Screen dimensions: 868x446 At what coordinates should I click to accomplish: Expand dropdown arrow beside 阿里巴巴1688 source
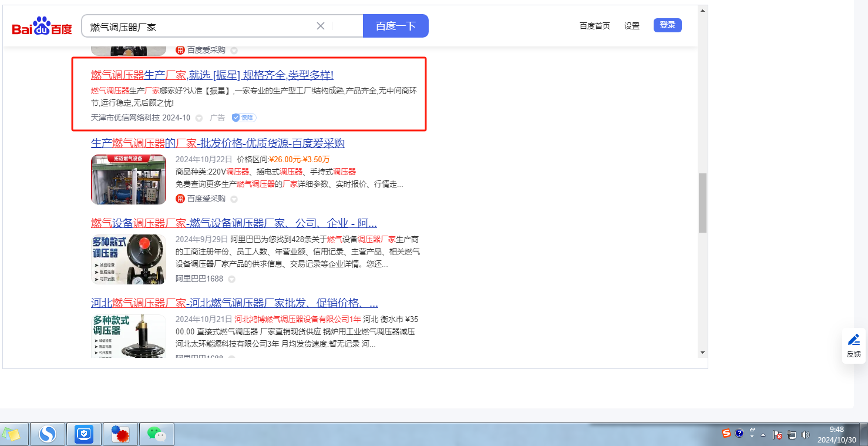(231, 279)
